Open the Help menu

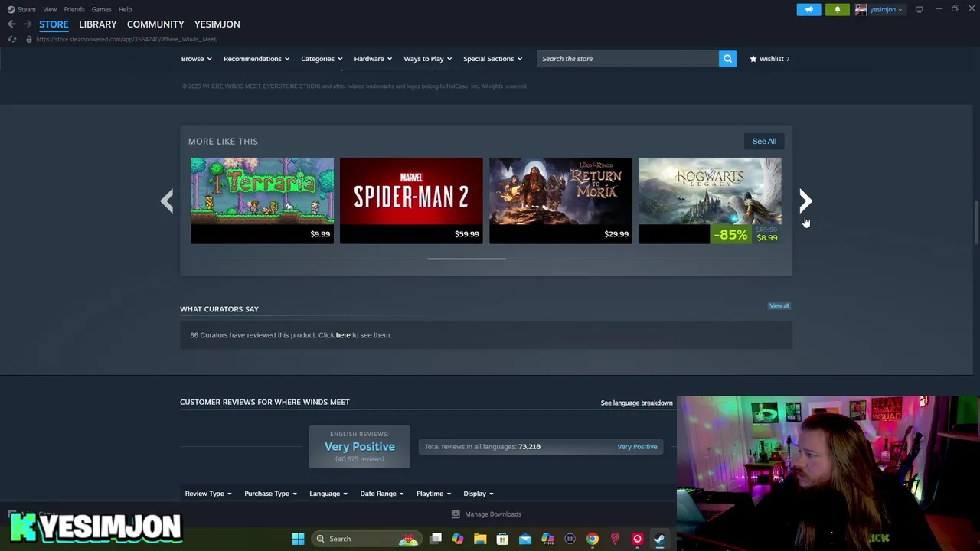(125, 9)
